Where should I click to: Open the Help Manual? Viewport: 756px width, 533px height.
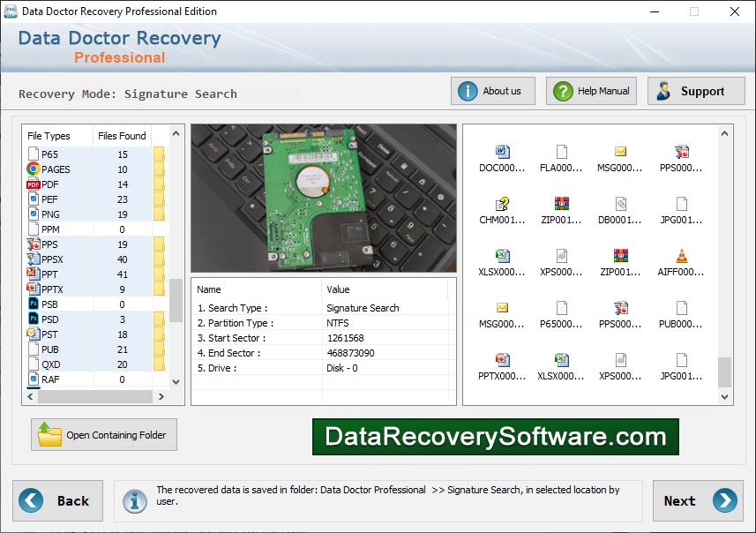(590, 90)
